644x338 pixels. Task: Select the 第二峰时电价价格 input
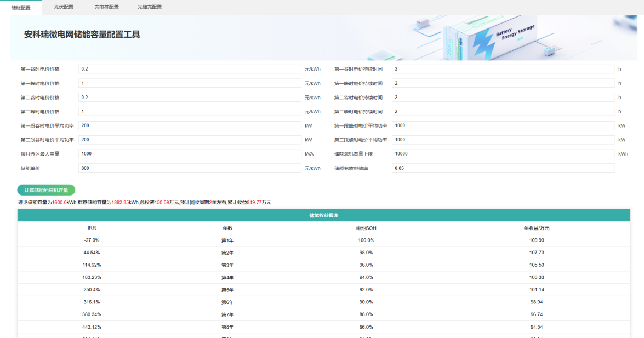[190, 111]
